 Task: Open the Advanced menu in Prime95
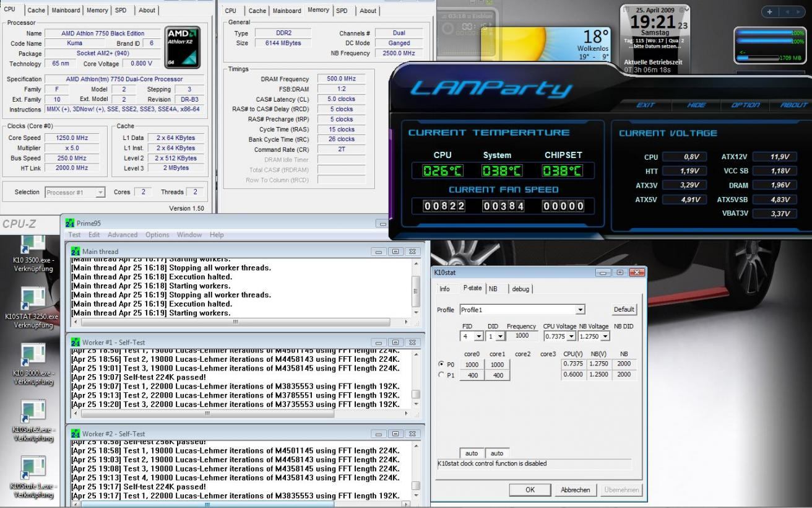(123, 235)
